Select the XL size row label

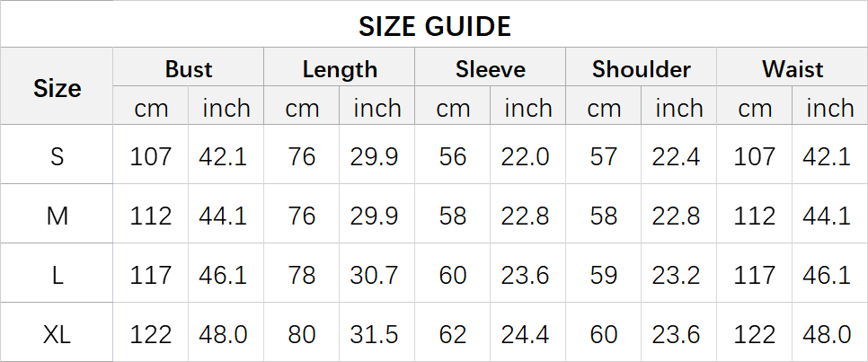click(x=57, y=334)
